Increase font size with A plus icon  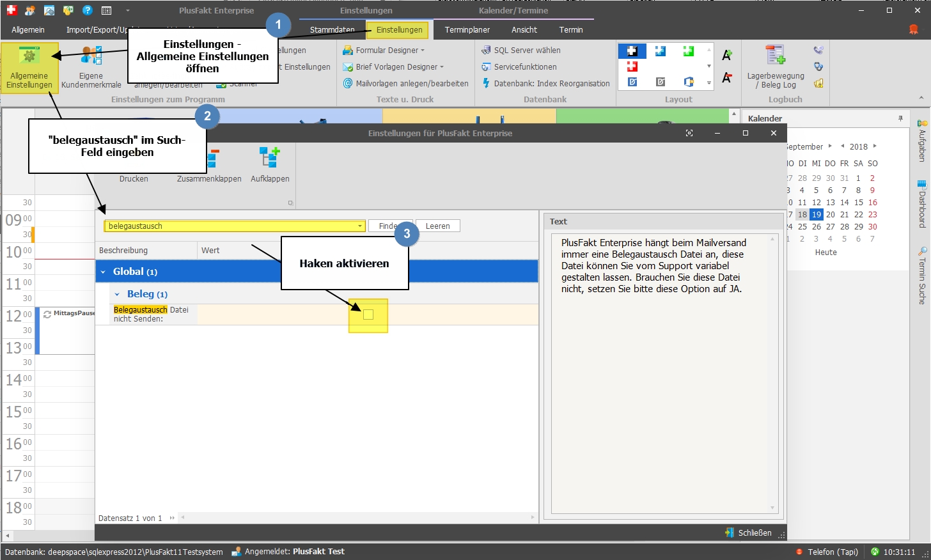point(727,55)
